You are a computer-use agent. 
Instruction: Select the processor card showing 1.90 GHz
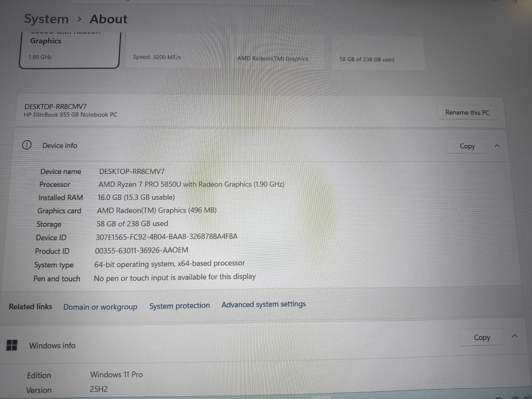pos(69,50)
